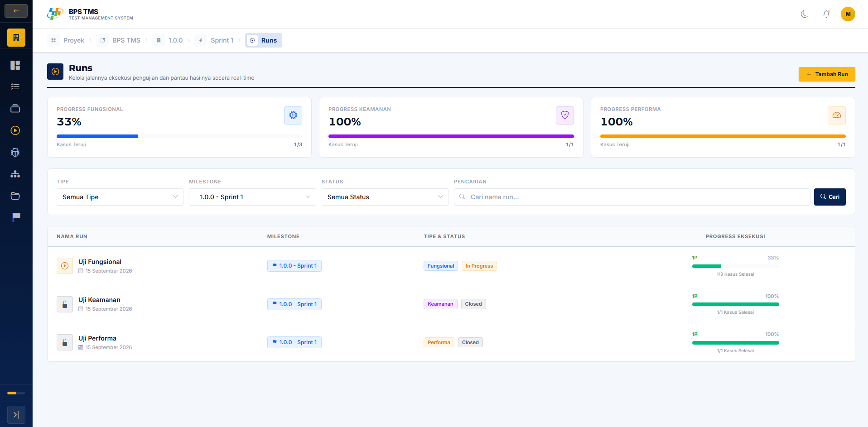This screenshot has height=427, width=868.
Task: Click the shield icon in Progress Keamanan card
Action: tap(565, 115)
